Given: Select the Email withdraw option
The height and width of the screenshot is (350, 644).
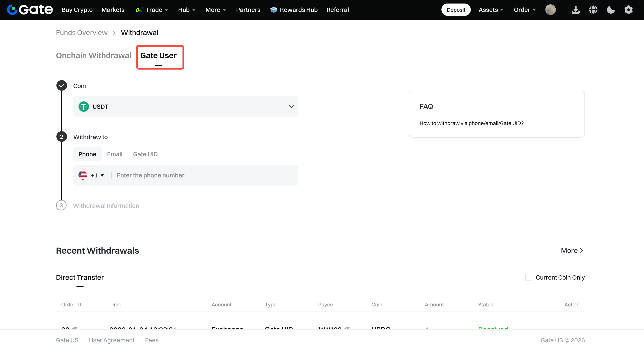Looking at the screenshot, I should pyautogui.click(x=115, y=154).
